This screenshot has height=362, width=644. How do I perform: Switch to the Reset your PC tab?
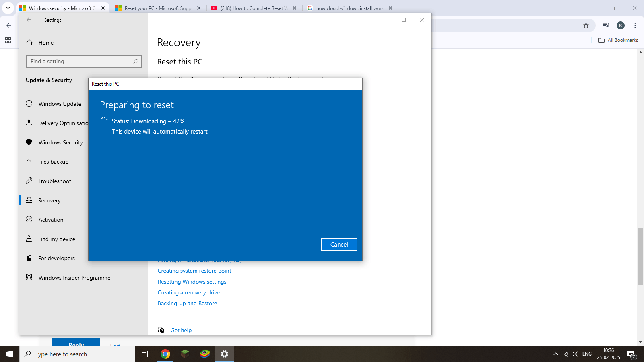point(158,8)
